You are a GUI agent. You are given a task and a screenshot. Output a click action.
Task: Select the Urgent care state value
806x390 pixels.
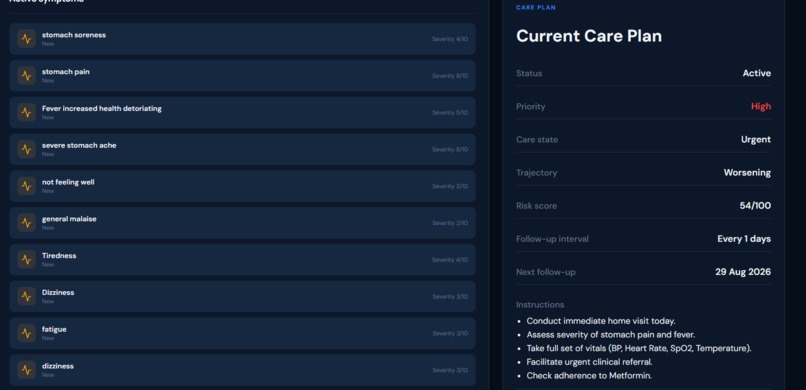click(756, 140)
